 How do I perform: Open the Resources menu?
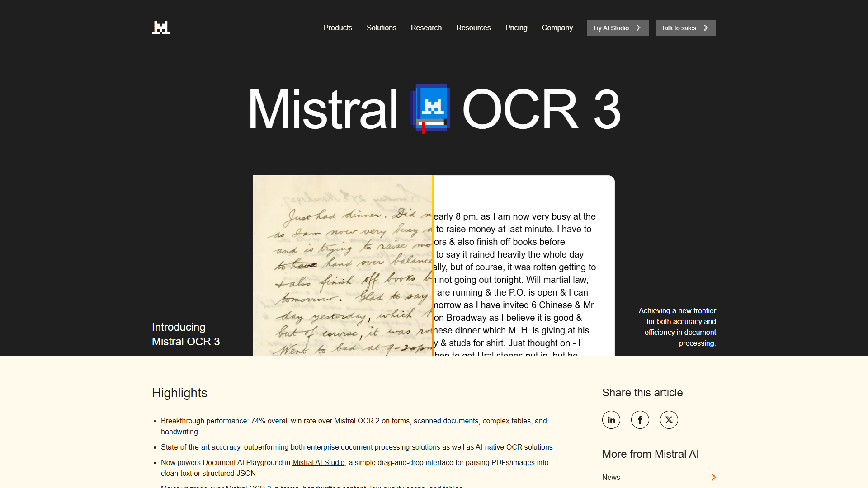coord(473,28)
